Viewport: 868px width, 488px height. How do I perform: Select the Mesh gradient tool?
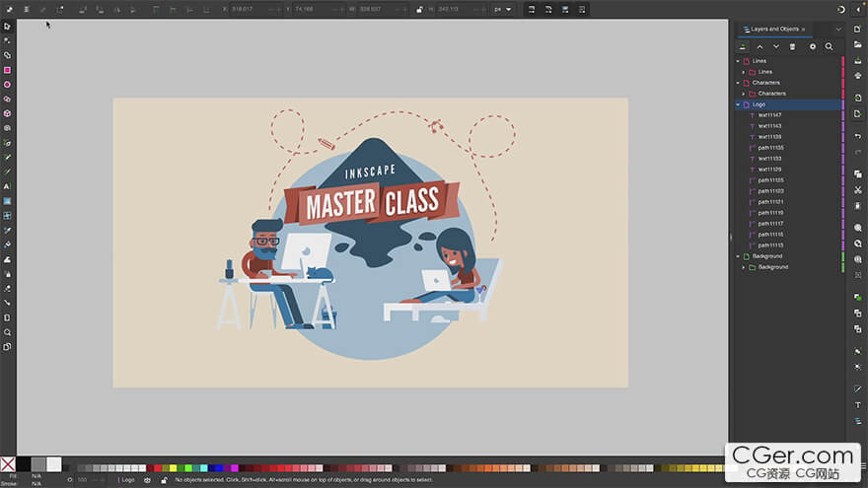pos(7,216)
